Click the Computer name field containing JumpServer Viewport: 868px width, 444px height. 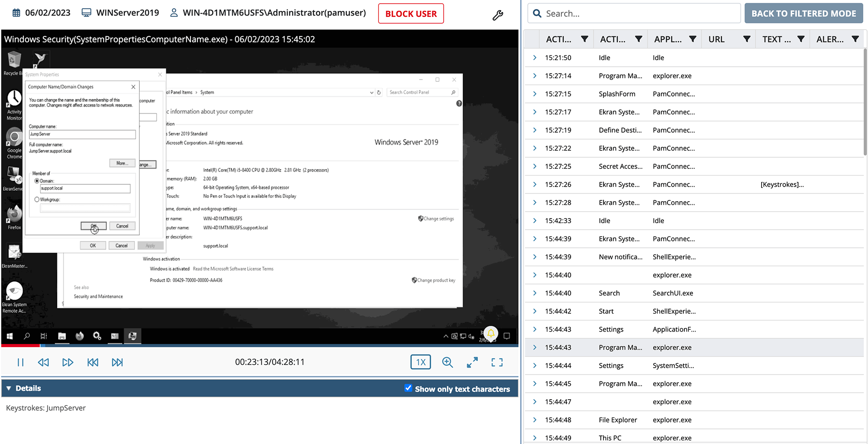(82, 134)
